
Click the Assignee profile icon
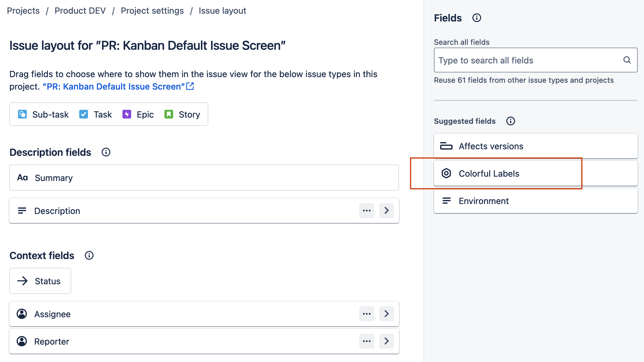(x=22, y=314)
